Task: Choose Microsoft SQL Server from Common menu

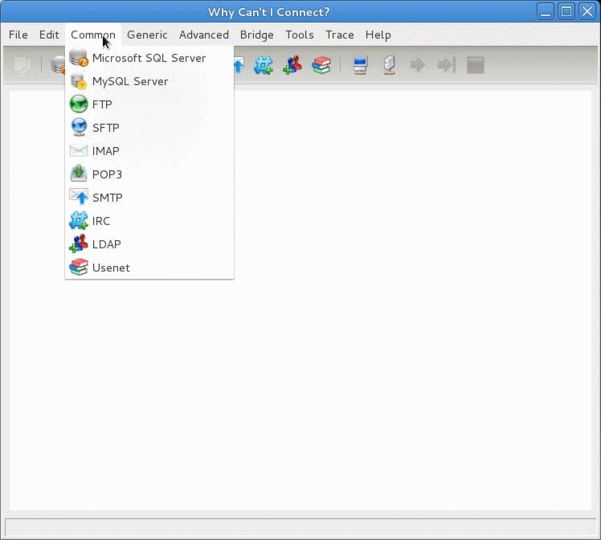Action: click(x=149, y=58)
